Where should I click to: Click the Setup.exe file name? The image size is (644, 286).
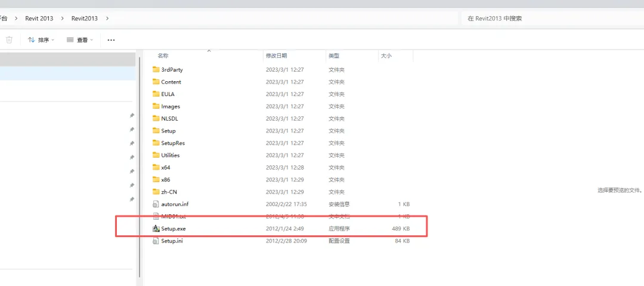tap(174, 229)
